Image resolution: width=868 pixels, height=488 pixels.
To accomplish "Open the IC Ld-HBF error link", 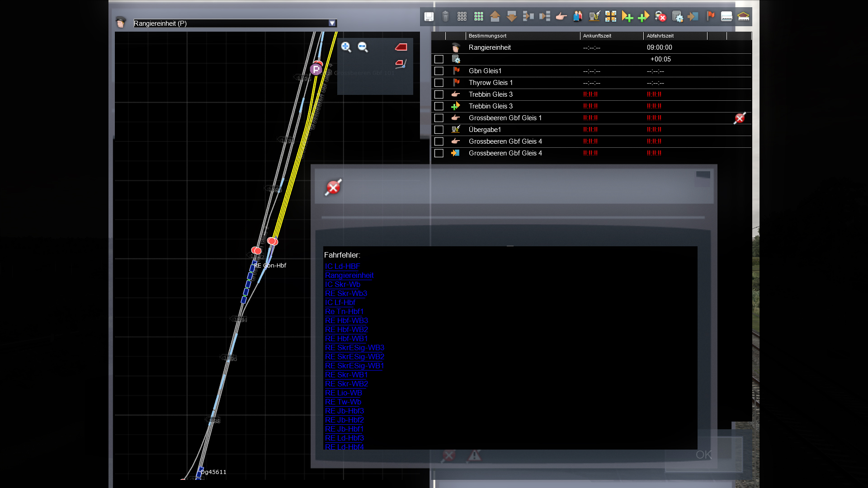I will tap(342, 267).
